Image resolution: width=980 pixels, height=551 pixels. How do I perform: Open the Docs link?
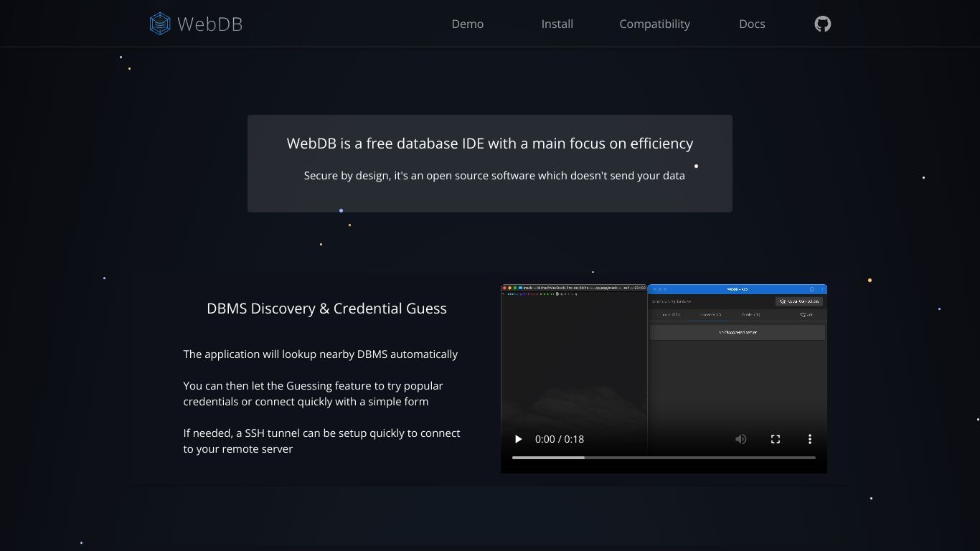pyautogui.click(x=752, y=24)
